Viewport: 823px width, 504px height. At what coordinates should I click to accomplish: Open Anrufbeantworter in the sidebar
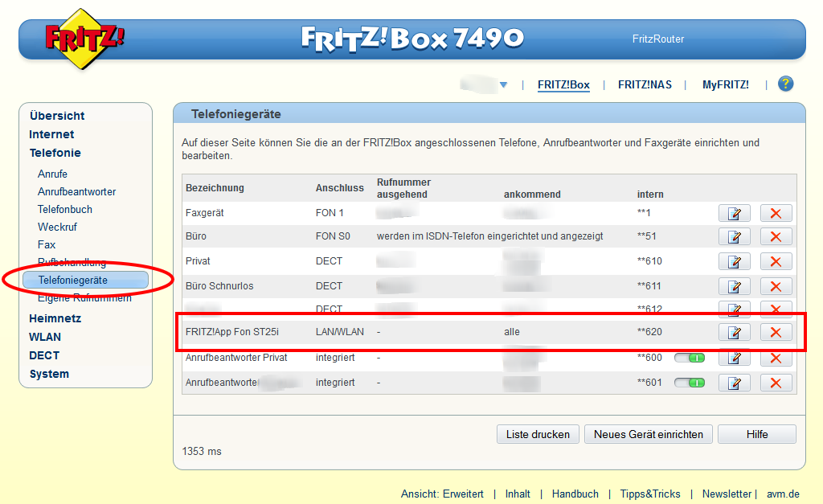coord(76,191)
